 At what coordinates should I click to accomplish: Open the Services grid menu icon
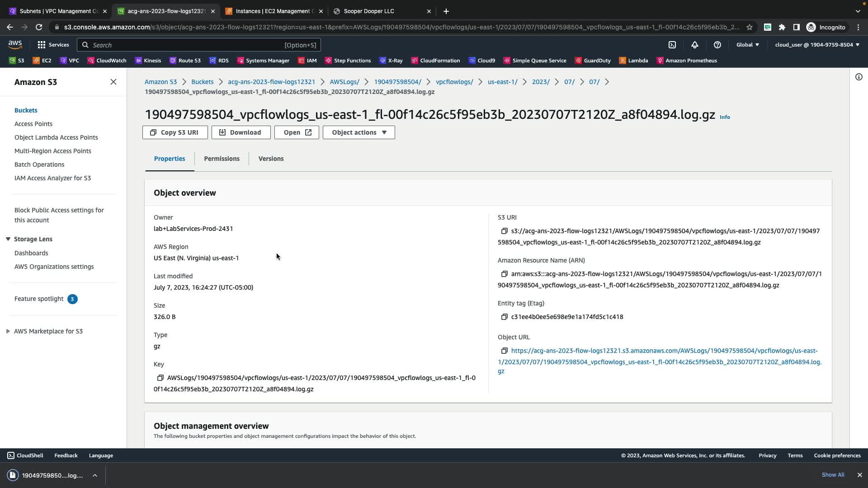(x=42, y=45)
